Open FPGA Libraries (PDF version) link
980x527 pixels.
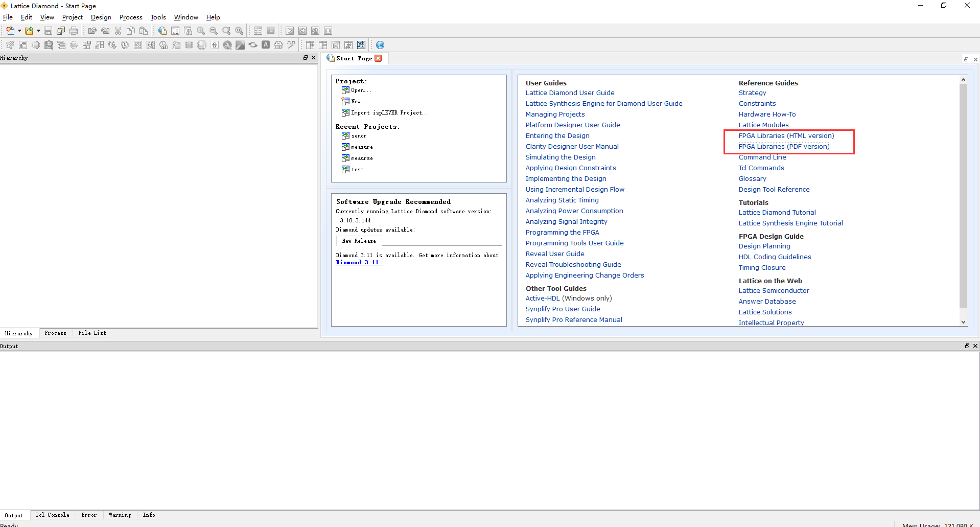(784, 147)
